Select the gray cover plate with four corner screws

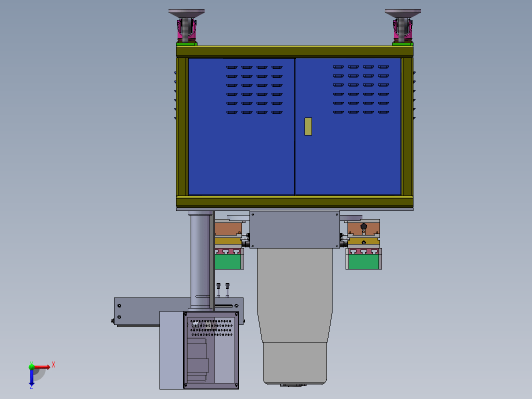[x=294, y=229]
